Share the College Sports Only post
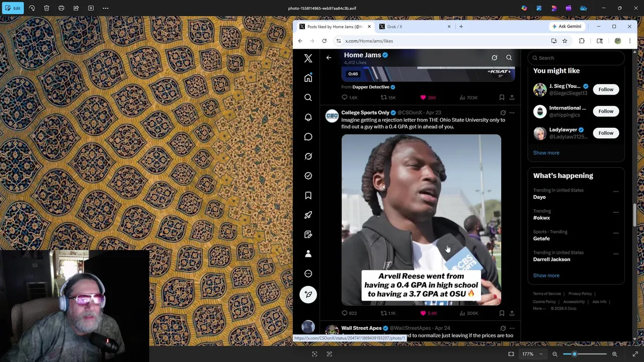The width and height of the screenshot is (644, 362). coord(512,313)
